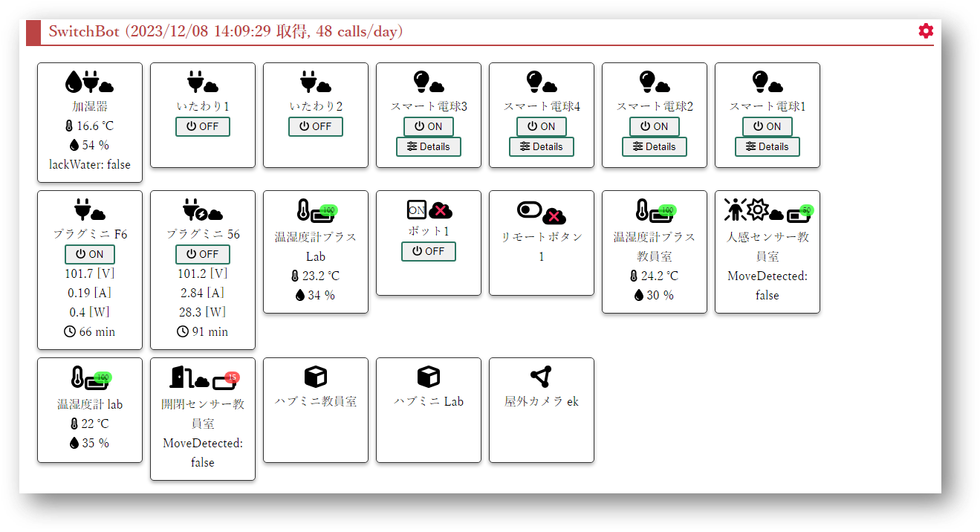Click the lackWater: false status
Screen dimensions: 980x532
[x=90, y=164]
